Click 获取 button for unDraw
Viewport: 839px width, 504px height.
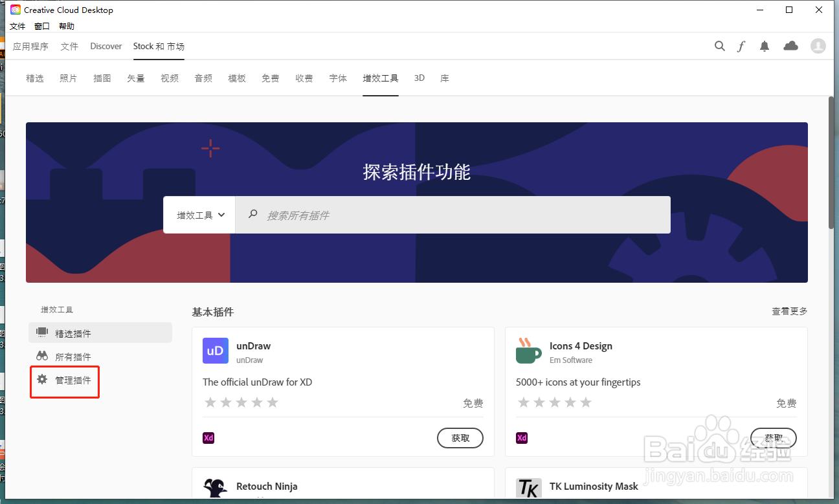pos(460,438)
